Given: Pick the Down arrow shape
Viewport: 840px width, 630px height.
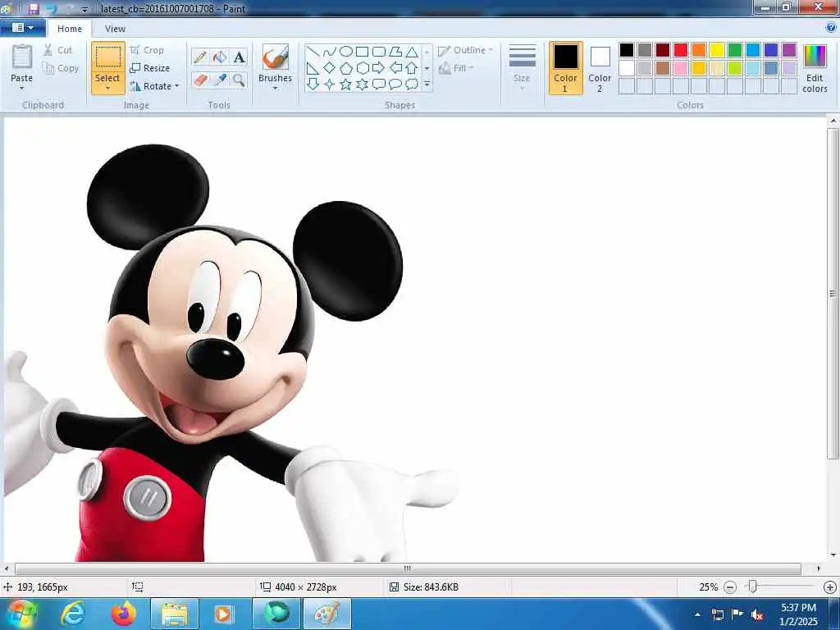Looking at the screenshot, I should point(313,84).
